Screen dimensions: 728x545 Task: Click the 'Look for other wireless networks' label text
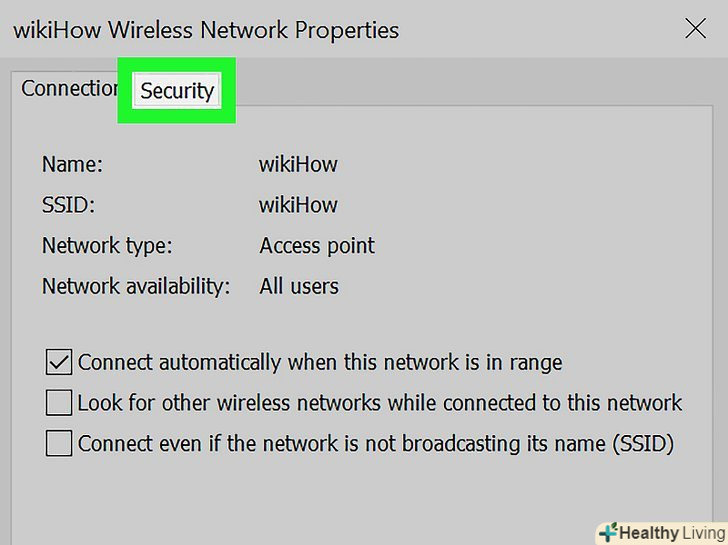point(380,403)
